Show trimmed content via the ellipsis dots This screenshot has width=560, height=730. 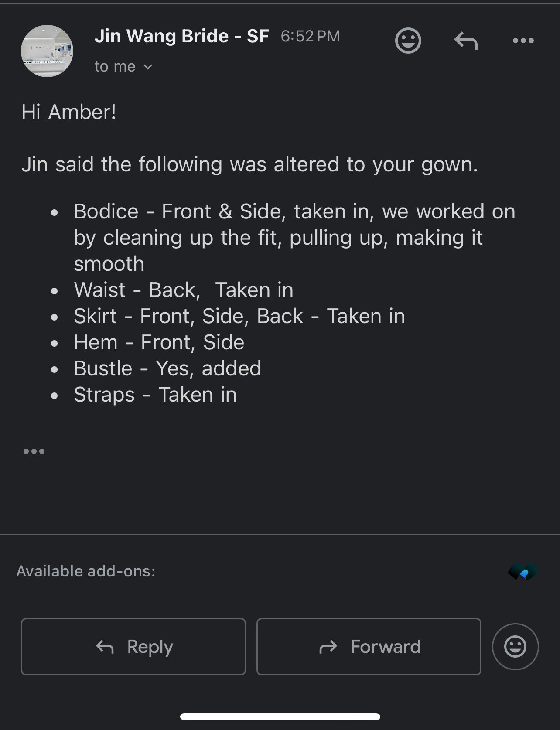click(34, 451)
